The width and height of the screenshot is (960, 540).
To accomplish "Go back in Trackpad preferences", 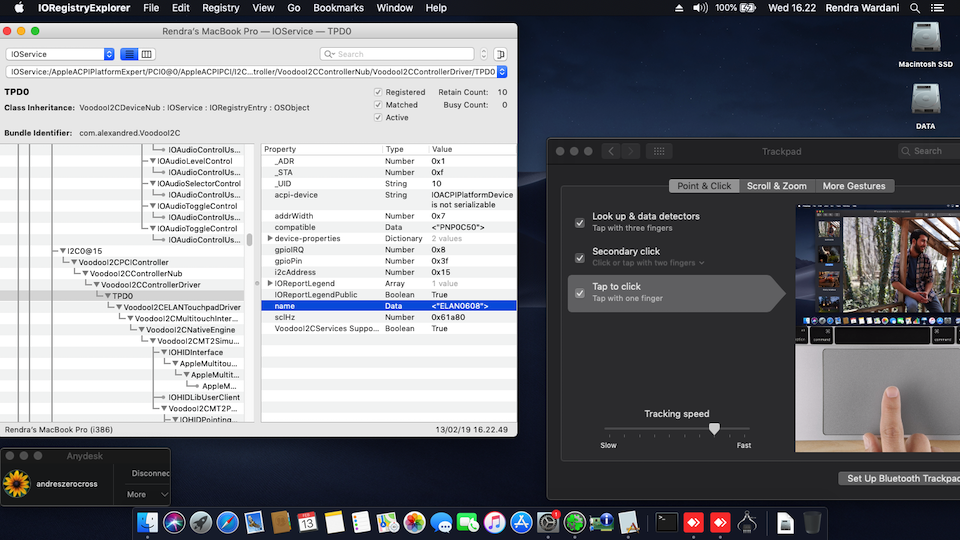I will [x=611, y=151].
